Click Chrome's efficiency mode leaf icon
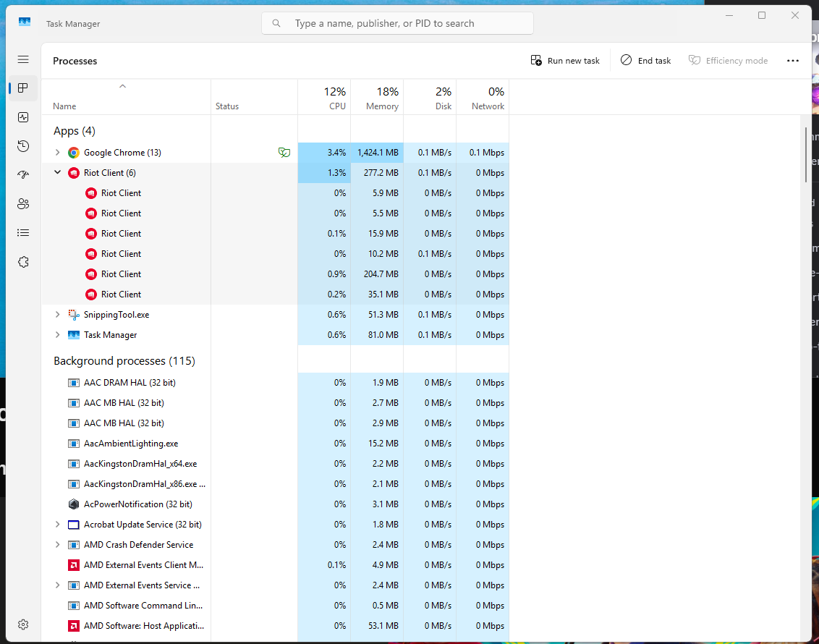The image size is (819, 644). (x=284, y=153)
